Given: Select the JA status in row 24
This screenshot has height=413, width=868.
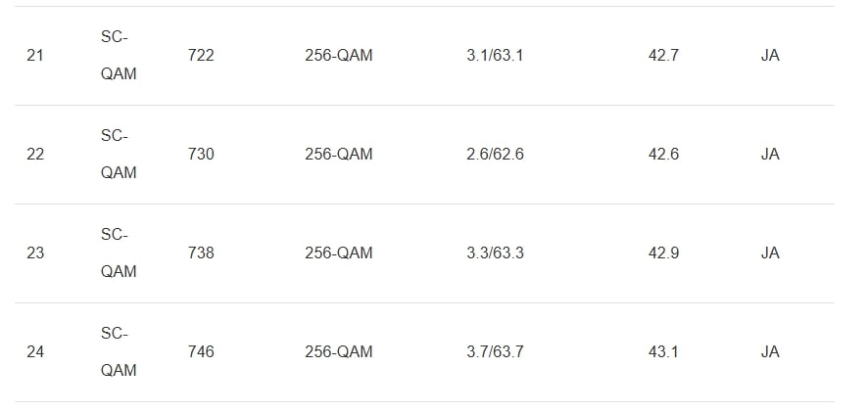Looking at the screenshot, I should pyautogui.click(x=770, y=352).
